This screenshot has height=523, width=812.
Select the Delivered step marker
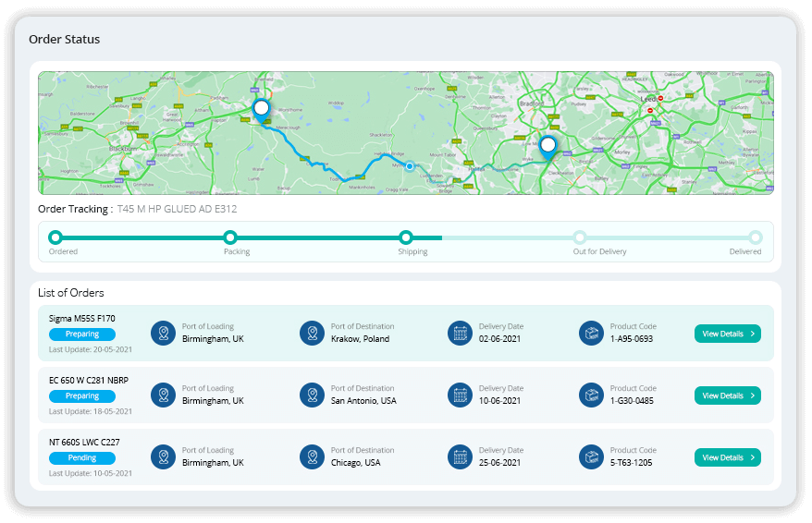[x=755, y=237]
